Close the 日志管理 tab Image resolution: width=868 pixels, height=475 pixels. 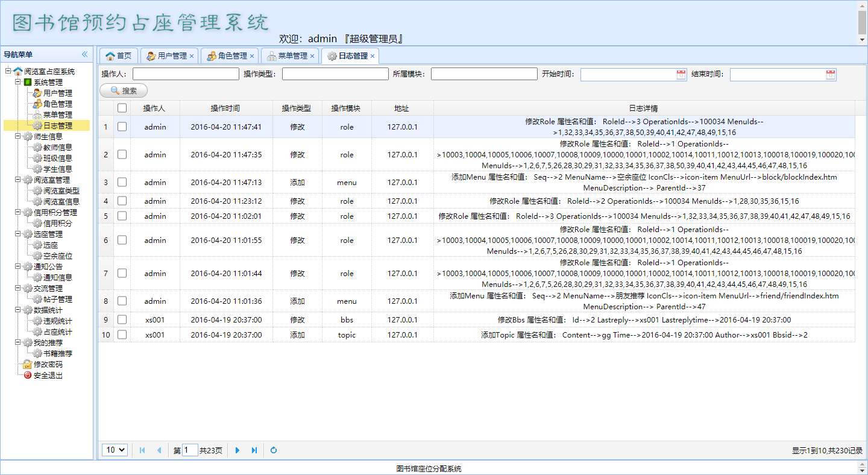click(373, 56)
